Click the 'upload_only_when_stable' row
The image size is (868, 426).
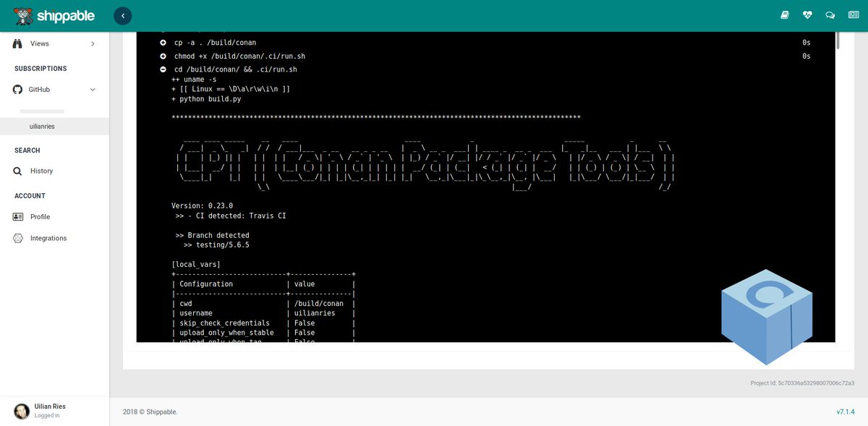[x=263, y=333]
